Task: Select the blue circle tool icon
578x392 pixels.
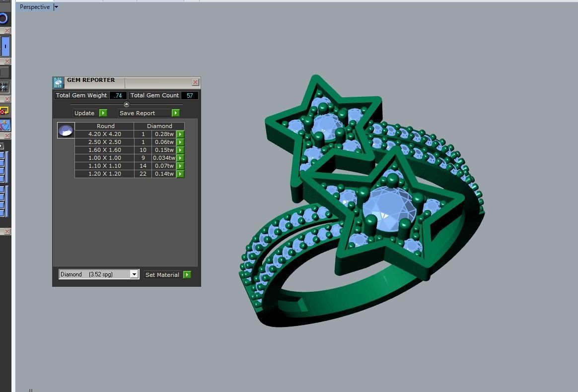Action: (x=3, y=18)
